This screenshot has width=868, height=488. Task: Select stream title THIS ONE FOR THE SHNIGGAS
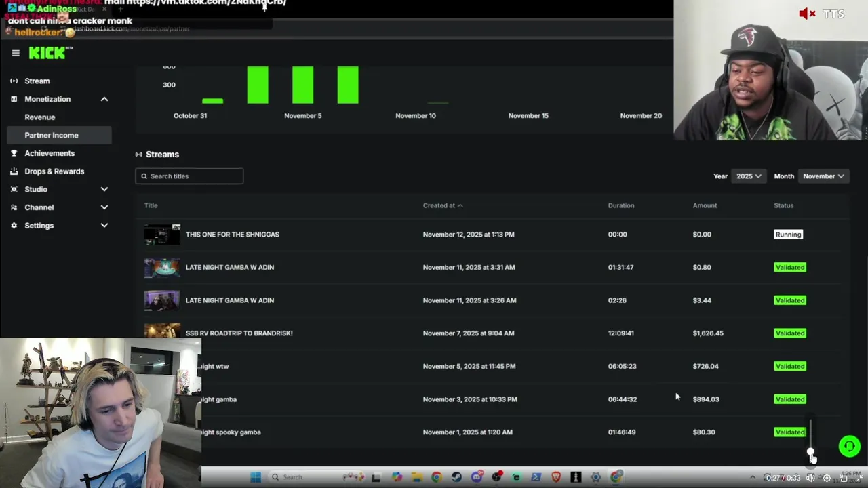(233, 235)
